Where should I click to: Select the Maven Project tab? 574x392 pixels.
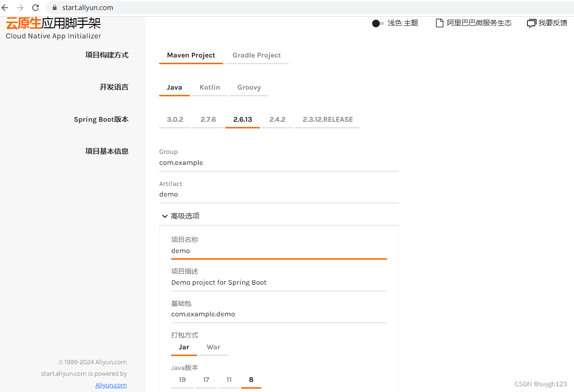[x=191, y=56]
